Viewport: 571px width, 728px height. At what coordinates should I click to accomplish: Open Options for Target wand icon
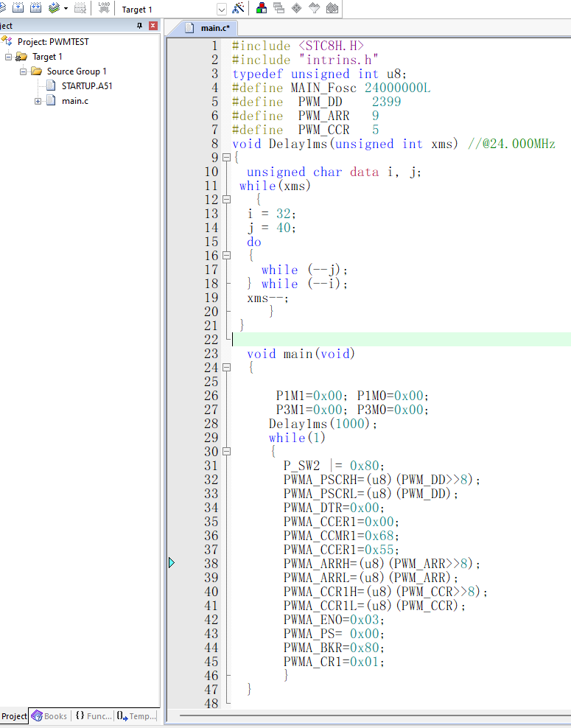[x=238, y=8]
